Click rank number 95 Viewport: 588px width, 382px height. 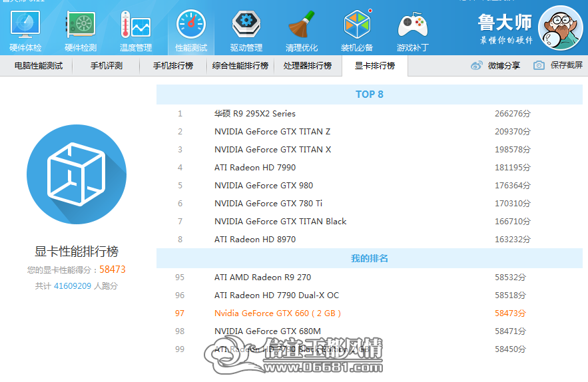coord(180,278)
